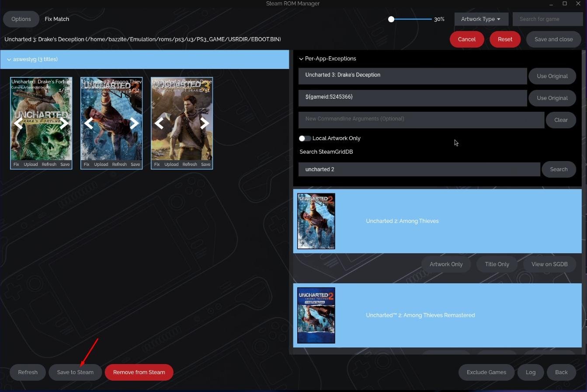The height and width of the screenshot is (392, 587).
Task: Select Uncharted 2: Among Thieves search result
Action: [437, 221]
